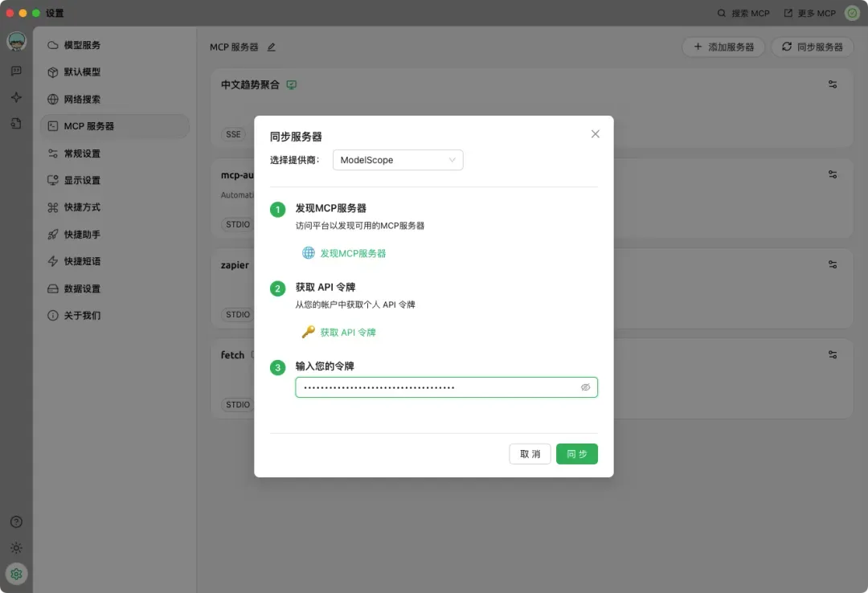
Task: Open 默认模型 settings
Action: [x=115, y=72]
